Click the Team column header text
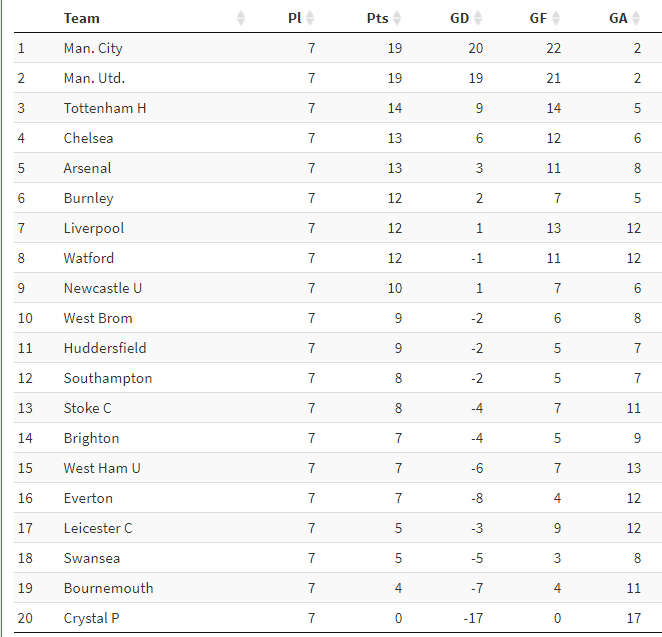Screen dimensions: 662x637 (82, 18)
